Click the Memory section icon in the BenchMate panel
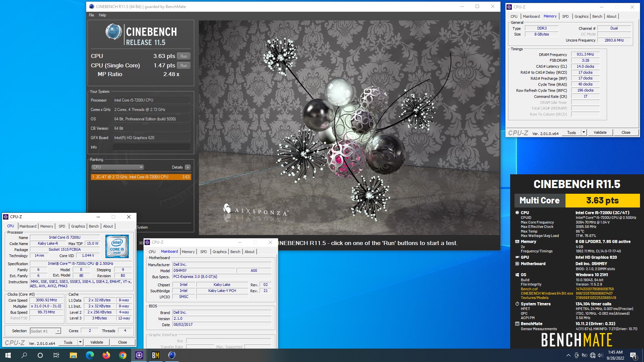 (x=517, y=242)
